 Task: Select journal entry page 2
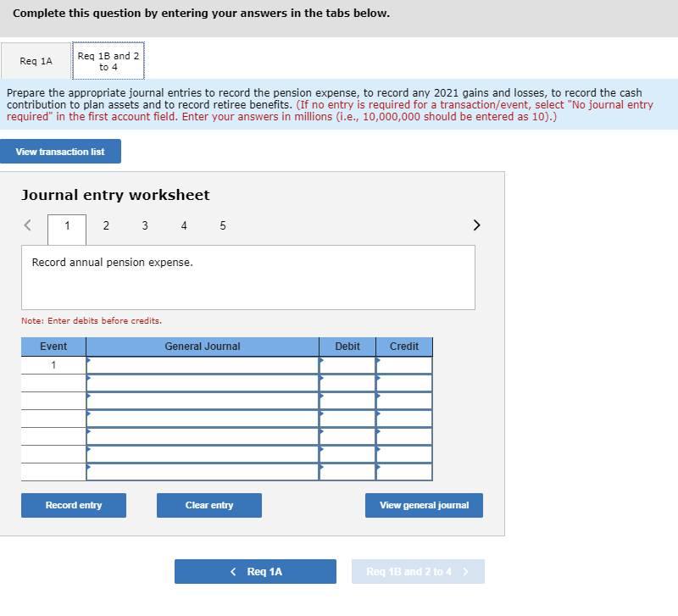[x=106, y=225]
